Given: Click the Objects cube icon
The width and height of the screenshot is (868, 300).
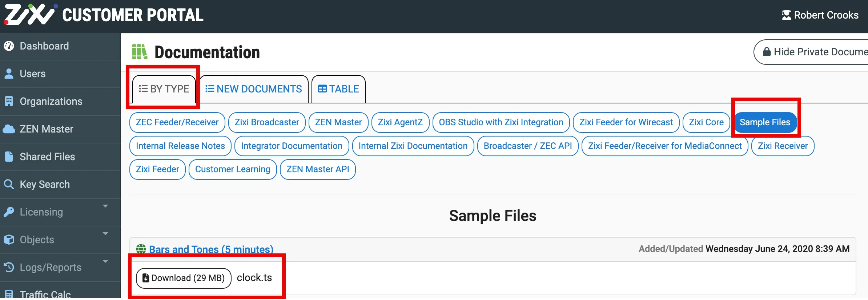Looking at the screenshot, I should (x=9, y=240).
